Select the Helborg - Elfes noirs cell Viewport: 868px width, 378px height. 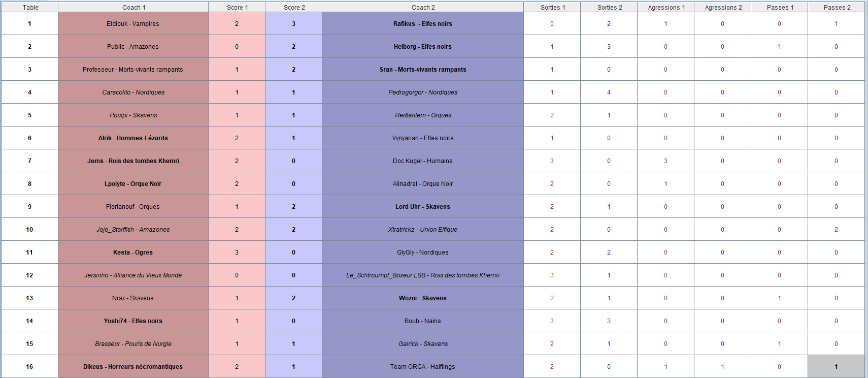click(423, 47)
